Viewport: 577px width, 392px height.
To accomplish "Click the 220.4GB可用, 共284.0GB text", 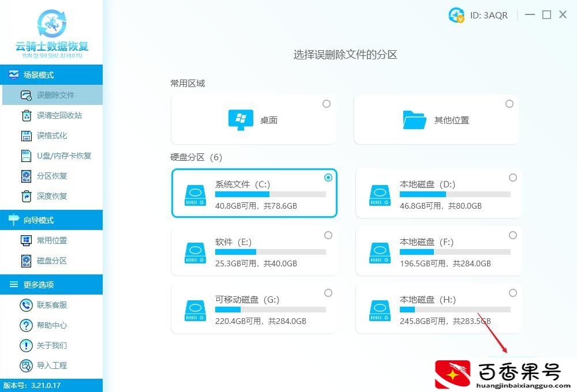I will pos(261,322).
